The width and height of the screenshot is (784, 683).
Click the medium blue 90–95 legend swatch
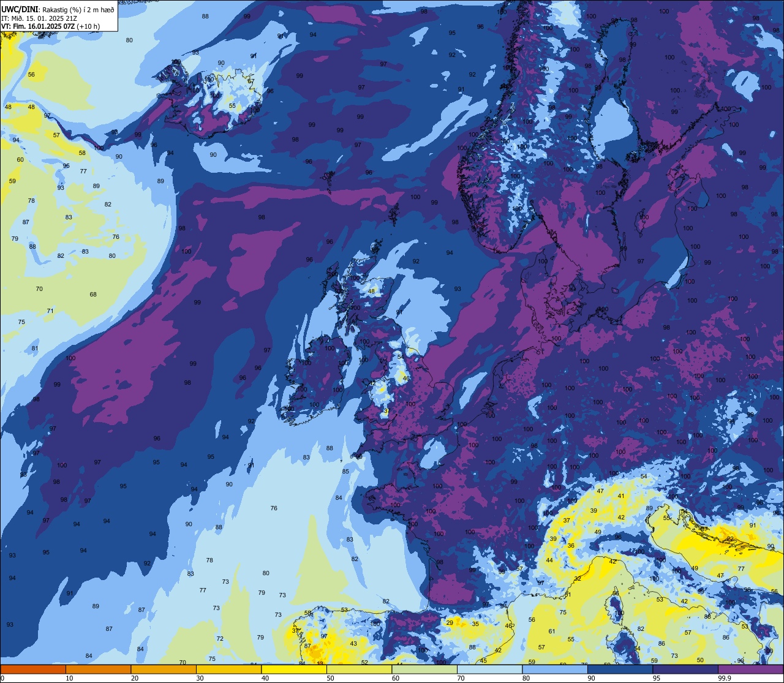click(620, 670)
